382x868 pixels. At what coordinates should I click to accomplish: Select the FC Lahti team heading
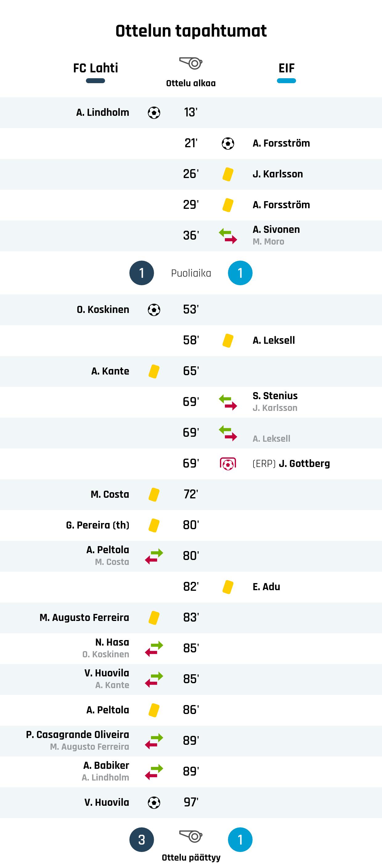[95, 68]
